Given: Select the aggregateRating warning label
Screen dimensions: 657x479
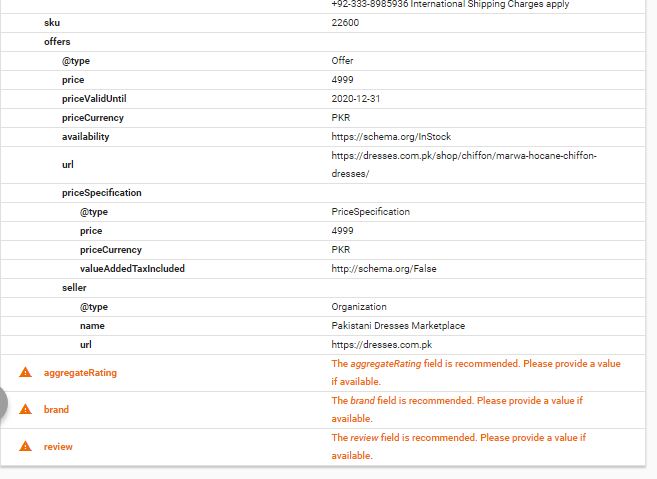Looking at the screenshot, I should [80, 373].
